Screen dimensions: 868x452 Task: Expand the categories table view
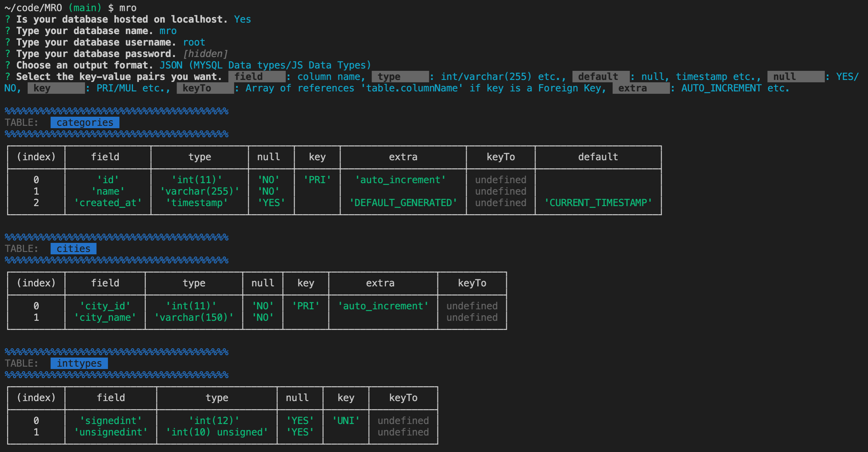click(x=85, y=122)
